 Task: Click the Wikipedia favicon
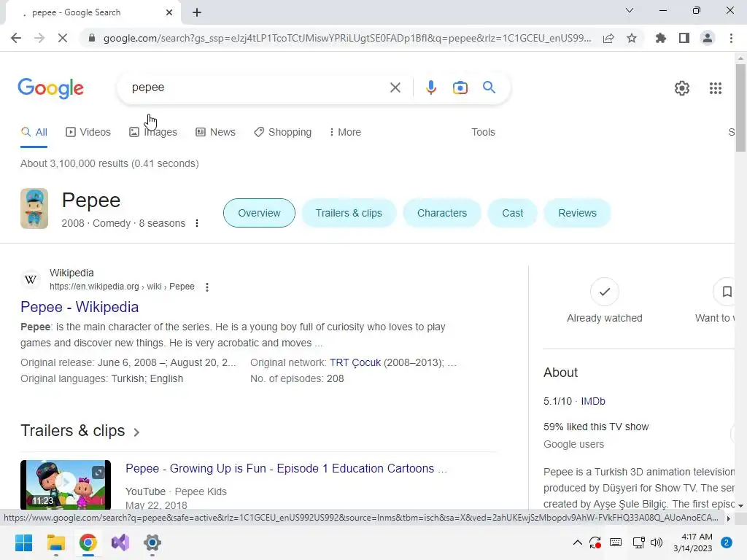coord(31,279)
